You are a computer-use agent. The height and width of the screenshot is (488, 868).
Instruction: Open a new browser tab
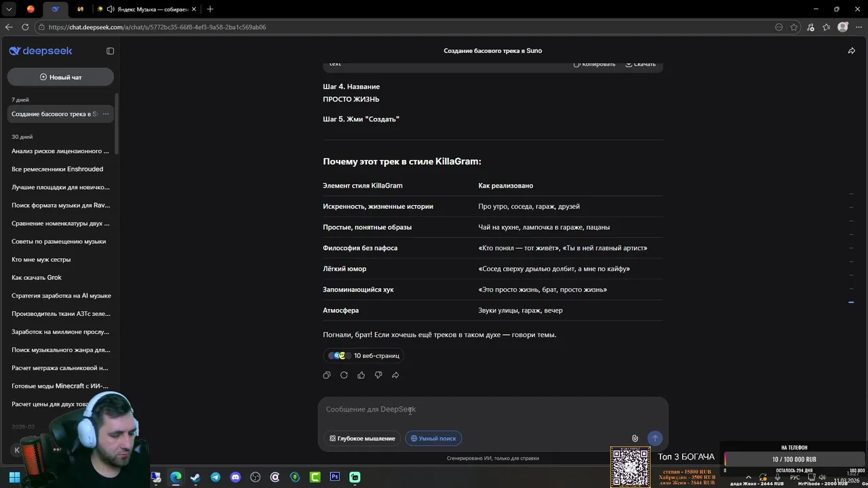click(x=210, y=9)
